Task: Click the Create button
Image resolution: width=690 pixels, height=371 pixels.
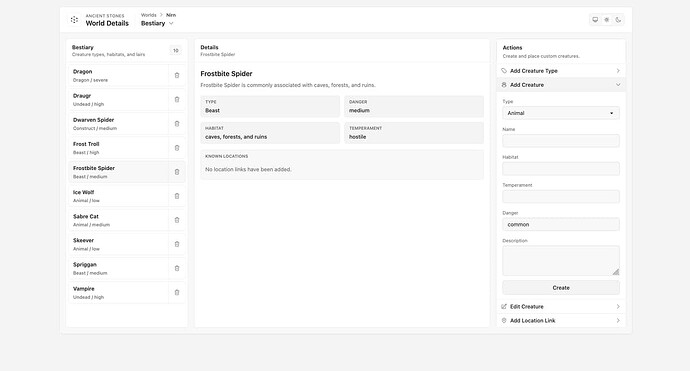Action: coord(561,288)
